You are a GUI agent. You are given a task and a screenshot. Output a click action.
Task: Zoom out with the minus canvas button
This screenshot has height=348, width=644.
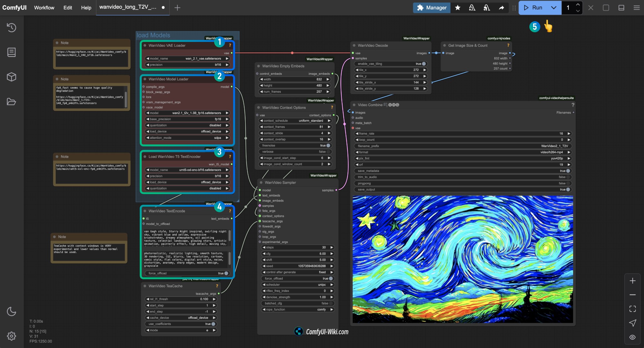pos(632,295)
